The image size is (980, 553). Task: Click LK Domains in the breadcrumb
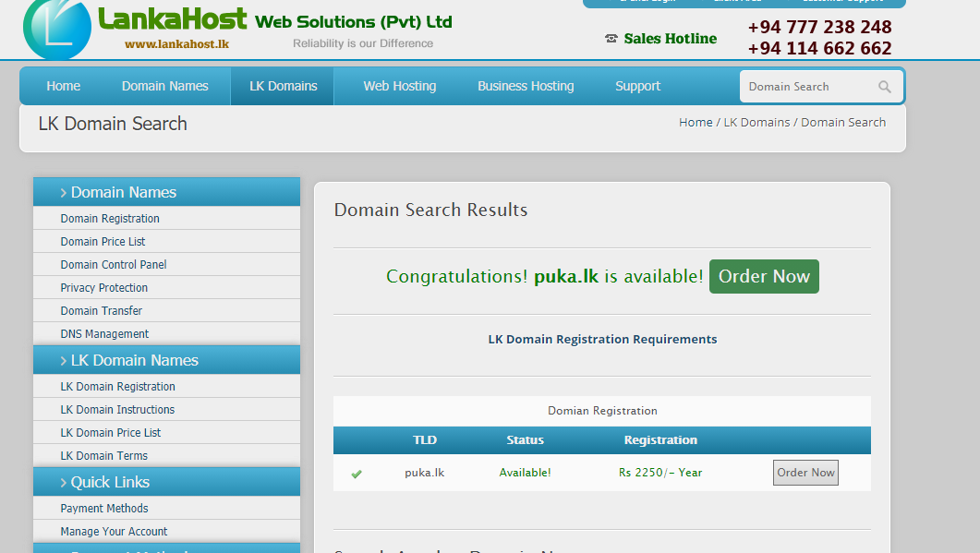click(x=756, y=123)
